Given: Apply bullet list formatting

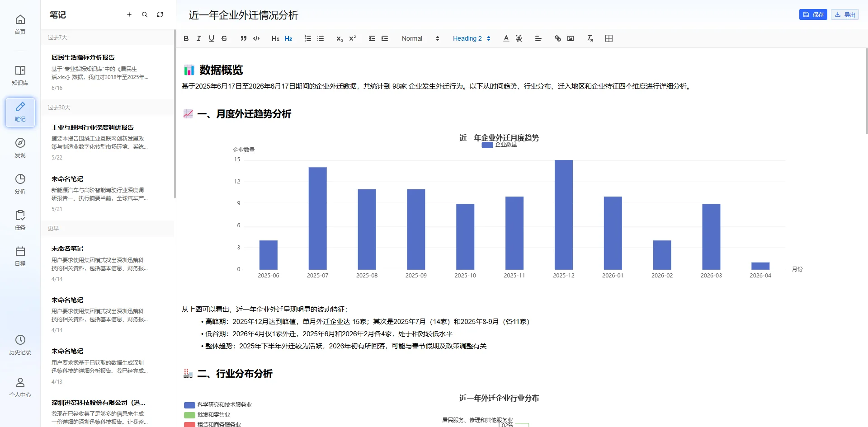Looking at the screenshot, I should 321,38.
